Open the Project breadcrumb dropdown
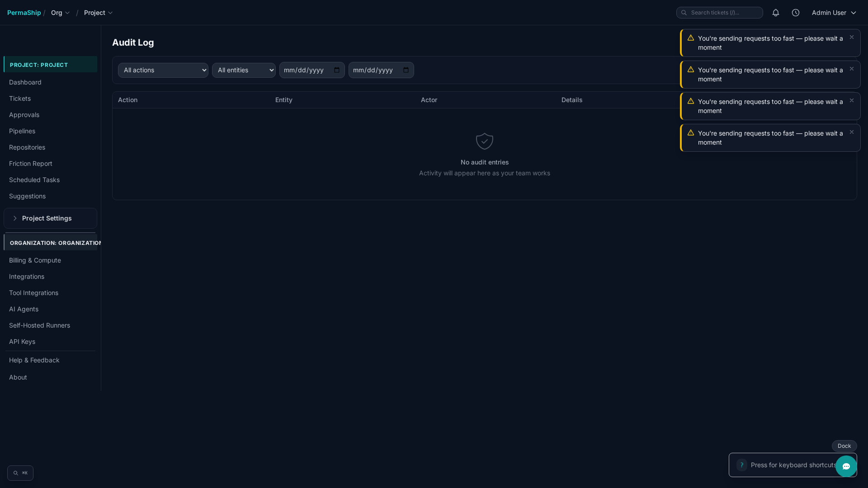The height and width of the screenshot is (488, 868). click(x=98, y=13)
